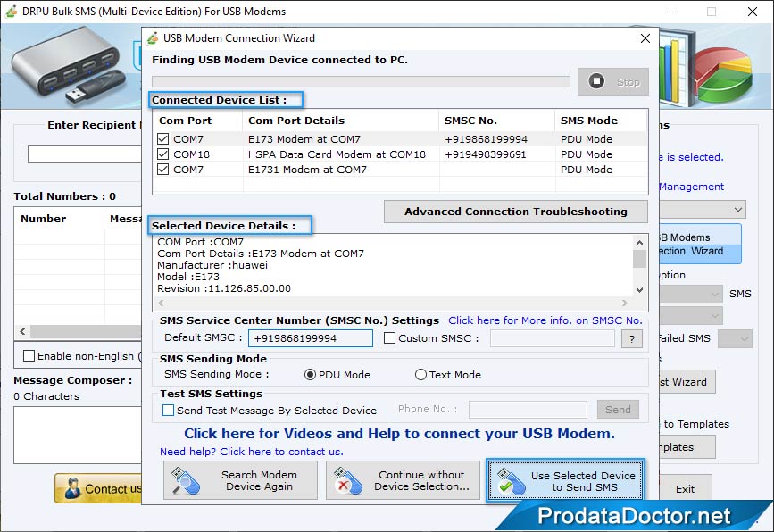Click the pie chart graphic in banner
This screenshot has width=774, height=532.
click(x=723, y=74)
